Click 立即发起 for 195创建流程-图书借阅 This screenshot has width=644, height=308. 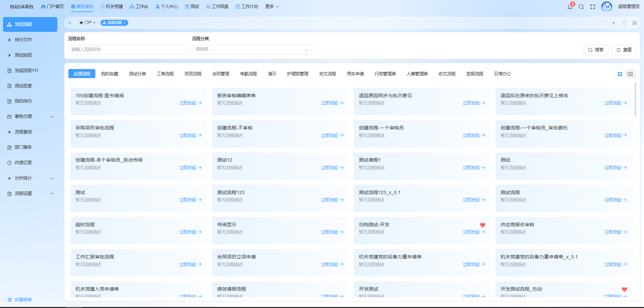tap(190, 103)
